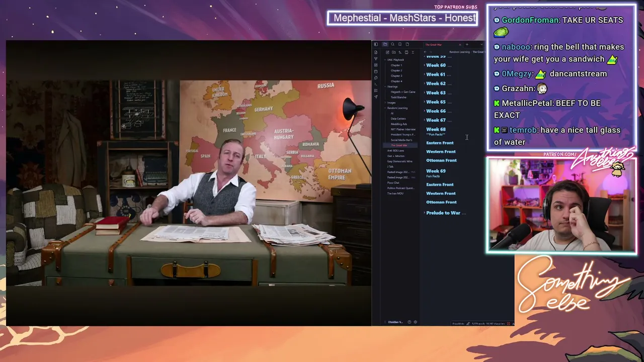Open the command palette ribbon icon
This screenshot has height=362, width=644.
(x=376, y=84)
